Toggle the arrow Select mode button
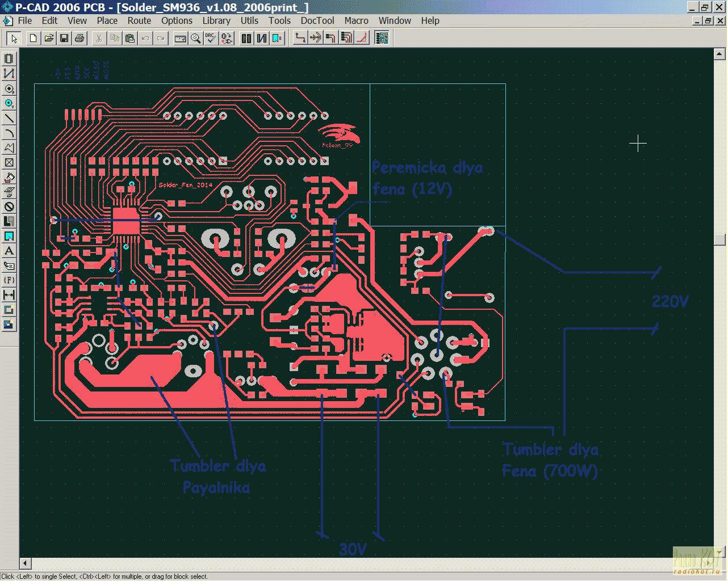728x581 pixels. pyautogui.click(x=14, y=38)
